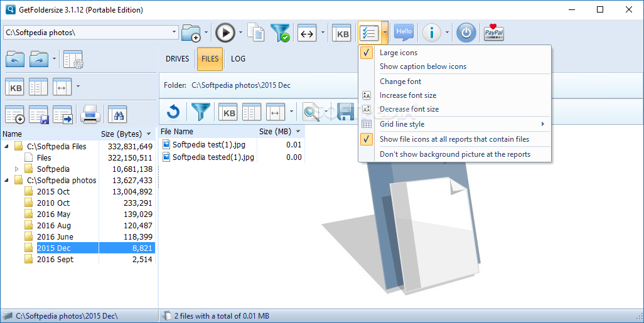Image resolution: width=644 pixels, height=323 pixels.
Task: Select the 2016 June folder
Action: [55, 237]
